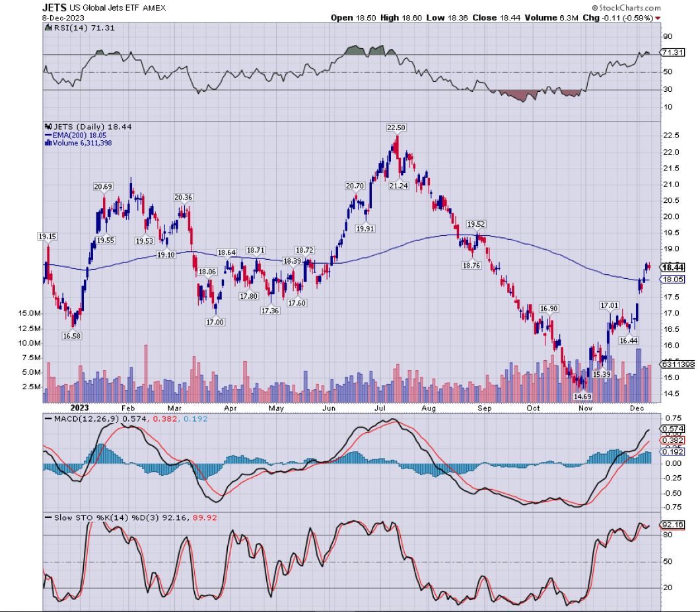Select the 14.69 low price label
The height and width of the screenshot is (612, 700).
point(582,397)
